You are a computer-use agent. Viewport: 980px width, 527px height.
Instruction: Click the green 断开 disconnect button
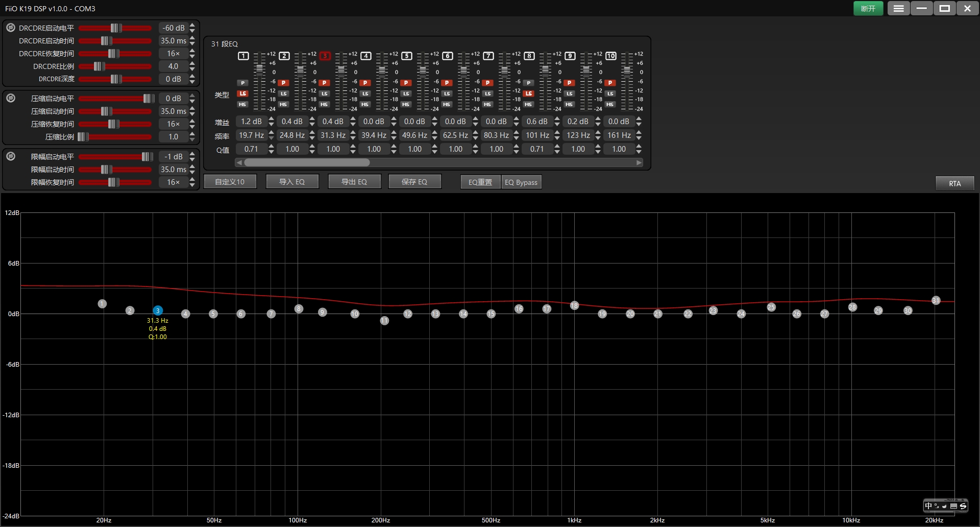(868, 9)
